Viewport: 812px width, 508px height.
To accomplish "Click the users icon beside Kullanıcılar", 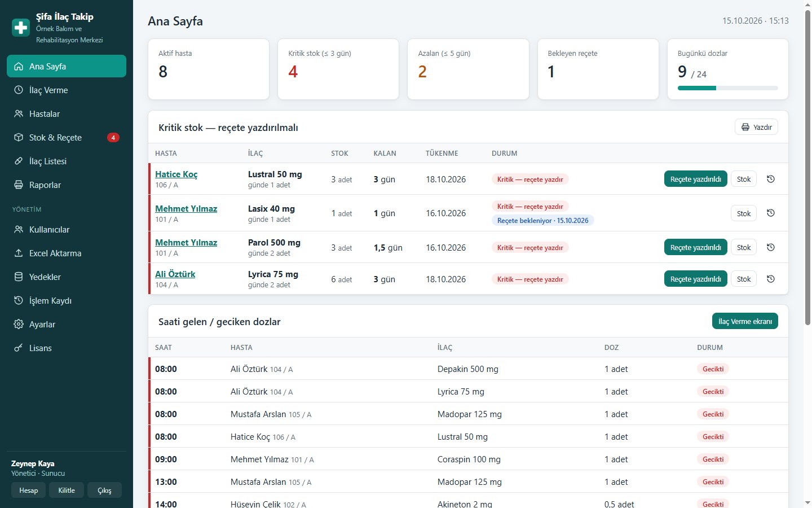I will pos(19,229).
